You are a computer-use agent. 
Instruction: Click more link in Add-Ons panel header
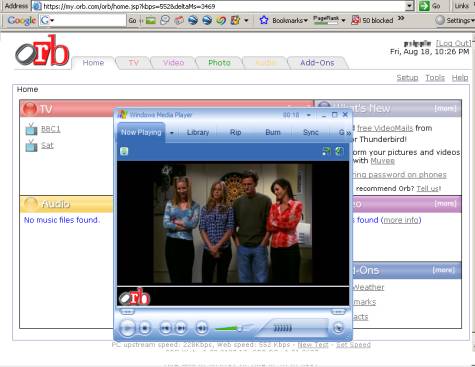click(444, 270)
